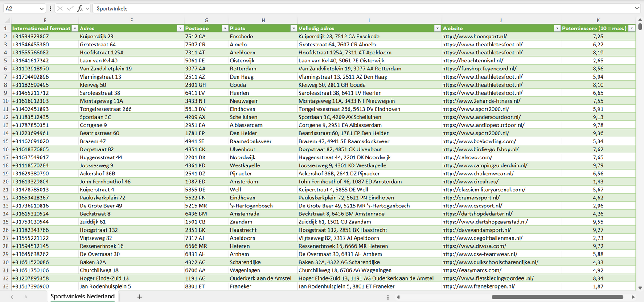
Task: Open the fx chevron dropdown in the formula bar
Action: point(87,8)
